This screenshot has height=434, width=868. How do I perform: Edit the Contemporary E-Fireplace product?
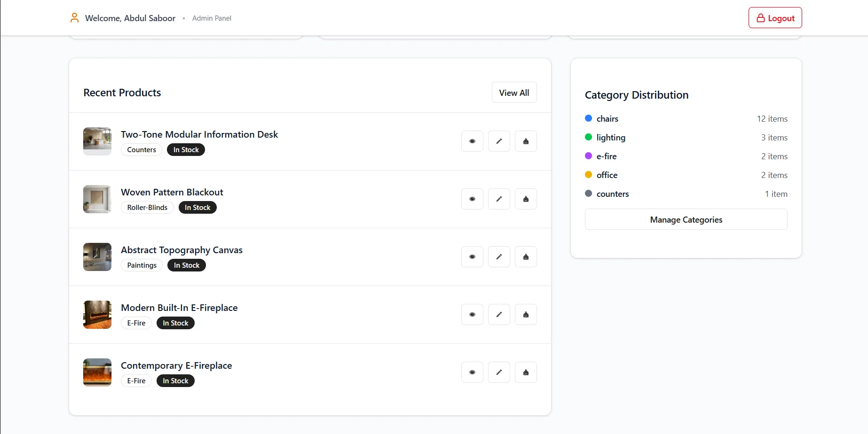click(499, 372)
